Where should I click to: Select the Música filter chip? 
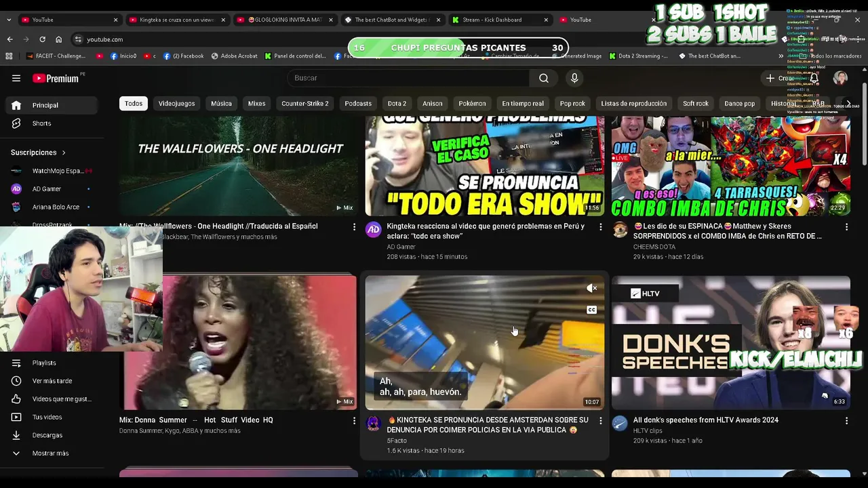pyautogui.click(x=221, y=104)
